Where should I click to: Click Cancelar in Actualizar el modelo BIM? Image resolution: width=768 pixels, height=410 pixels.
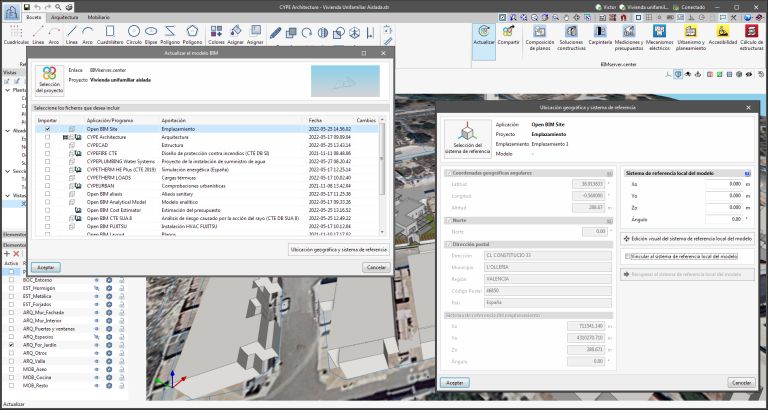376,267
